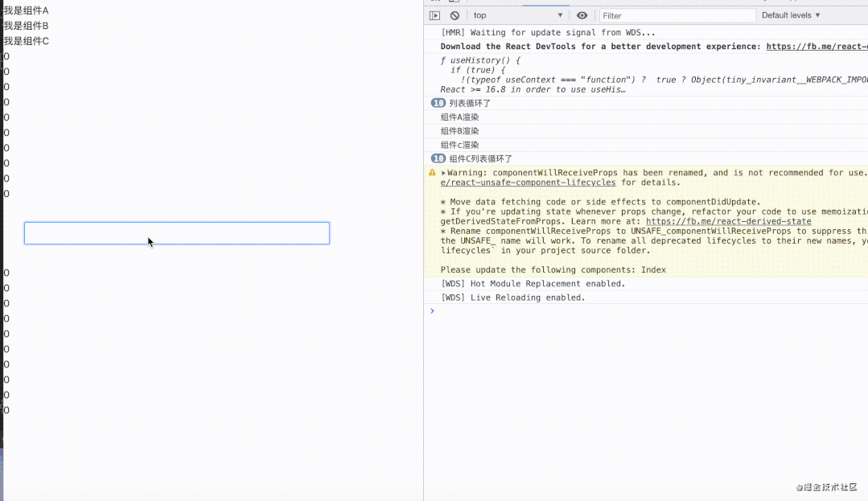The width and height of the screenshot is (868, 501).
Task: Click the blue console prompt chevron
Action: click(x=432, y=311)
